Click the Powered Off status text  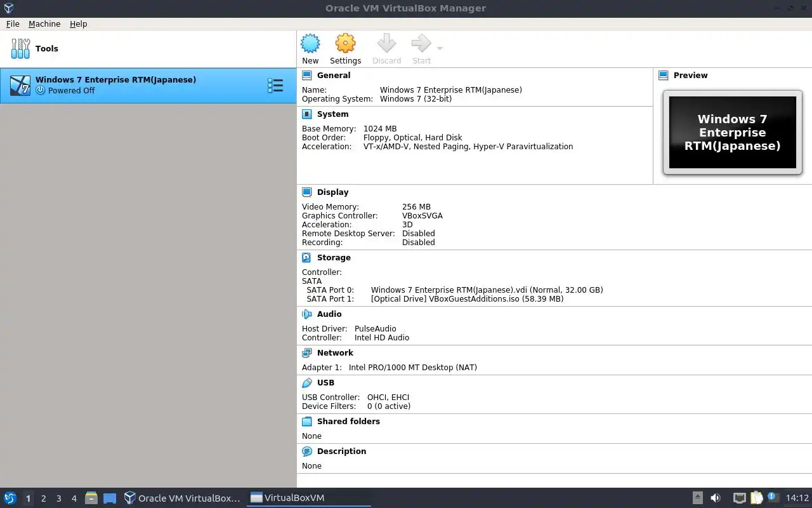[71, 91]
